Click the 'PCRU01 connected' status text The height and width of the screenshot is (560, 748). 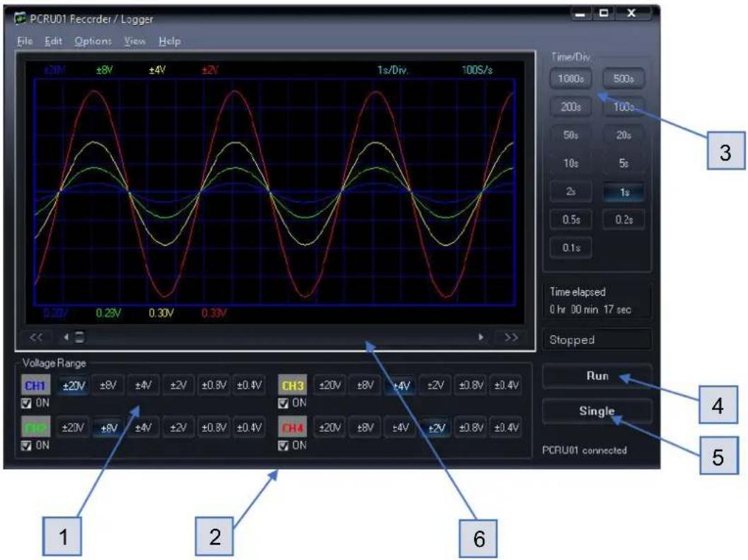pos(585,450)
